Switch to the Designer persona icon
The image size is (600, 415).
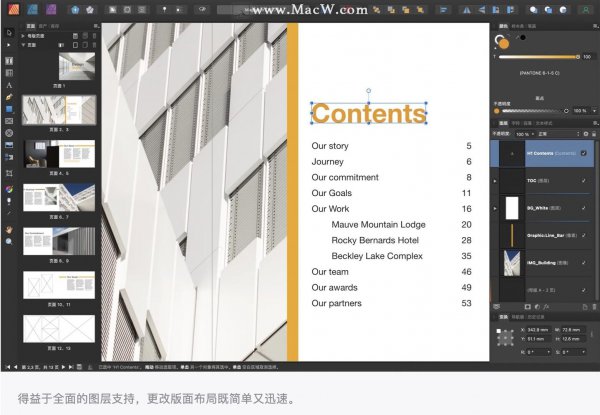click(x=33, y=8)
